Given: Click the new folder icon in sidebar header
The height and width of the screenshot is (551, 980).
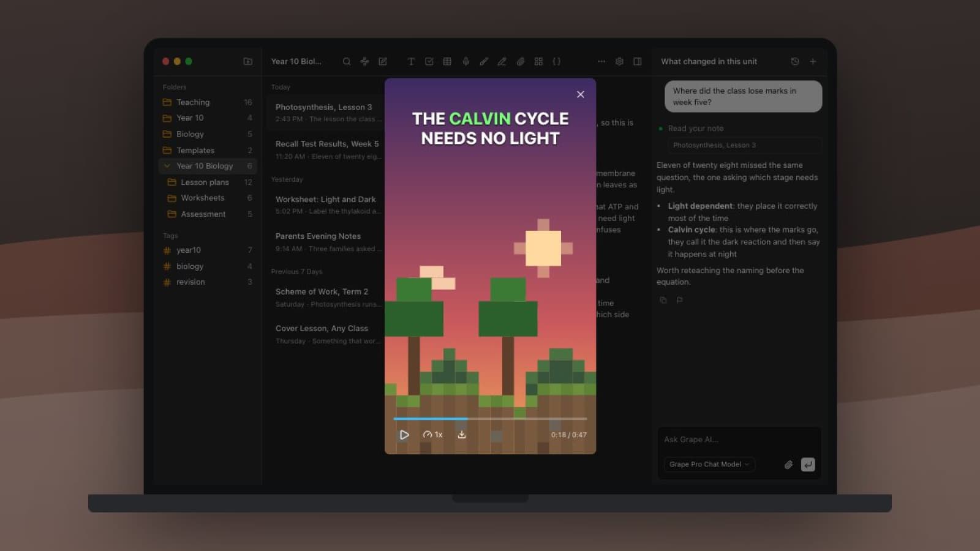Looking at the screenshot, I should [248, 61].
